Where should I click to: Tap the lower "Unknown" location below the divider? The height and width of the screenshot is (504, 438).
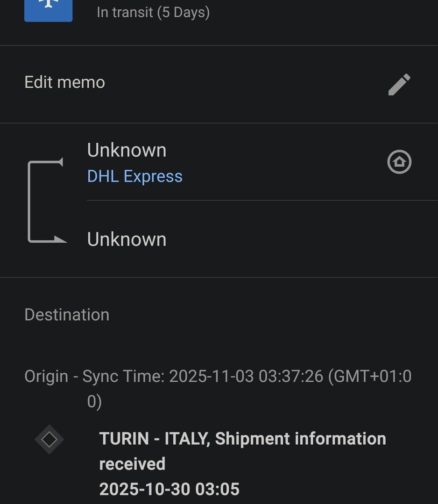click(x=127, y=239)
